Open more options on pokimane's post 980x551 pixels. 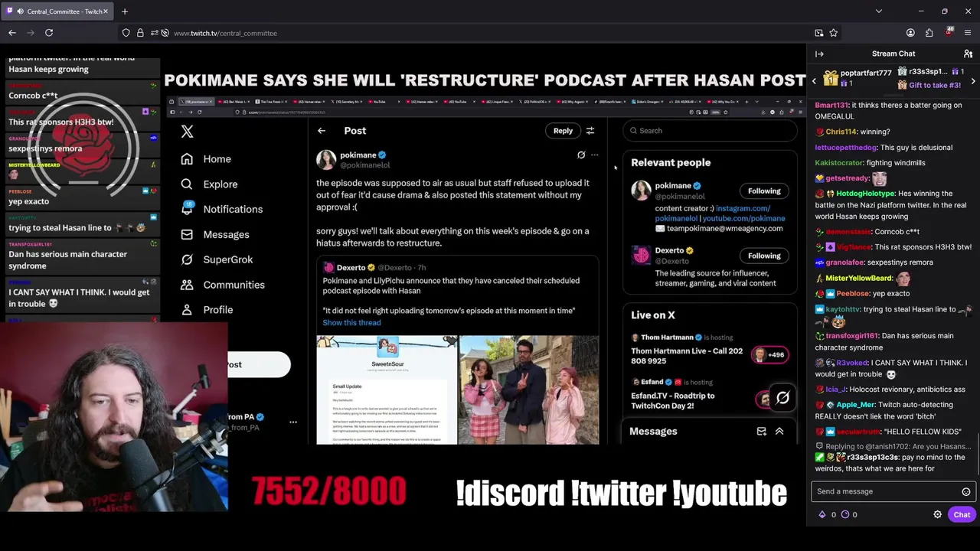pyautogui.click(x=594, y=155)
